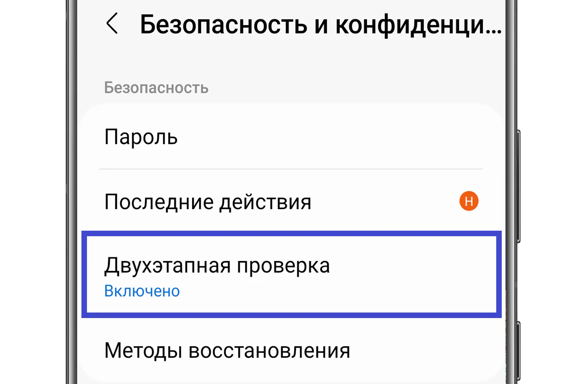This screenshot has width=588, height=384.
Task: Click the Безопасность и конфиденци… page title
Action: (x=320, y=25)
